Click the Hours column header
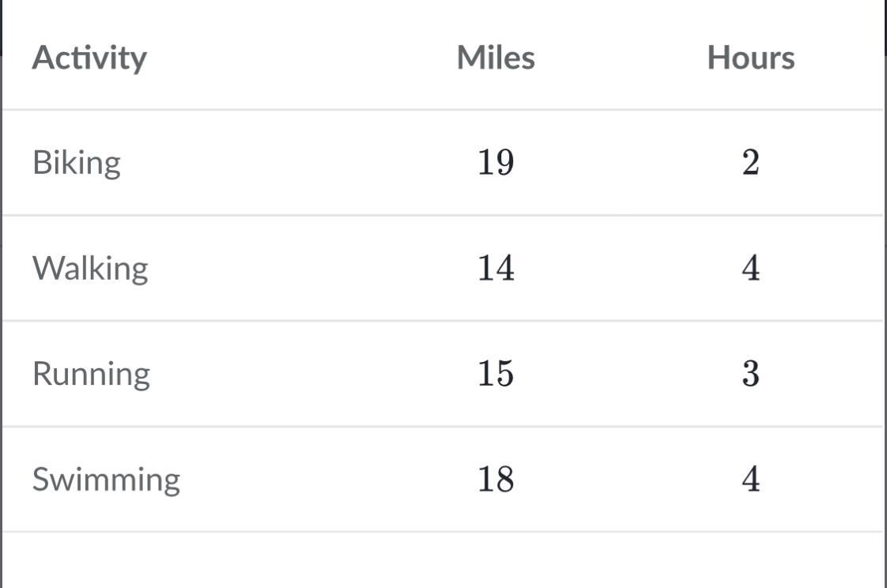This screenshot has width=887, height=588. click(x=750, y=58)
